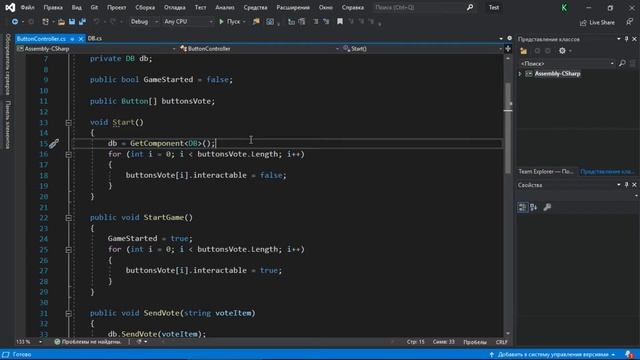Switch to the Team Explorer tab
The image size is (640, 360).
(545, 171)
